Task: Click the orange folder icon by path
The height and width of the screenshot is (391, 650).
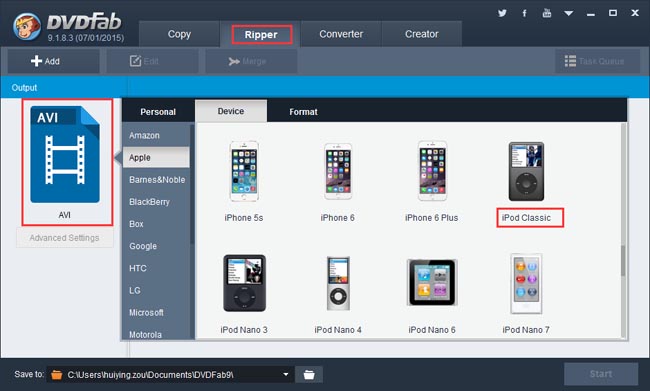Action: pyautogui.click(x=56, y=375)
